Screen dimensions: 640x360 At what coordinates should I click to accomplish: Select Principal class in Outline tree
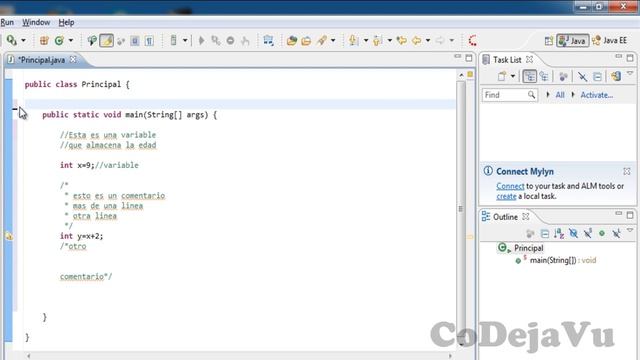(521, 248)
